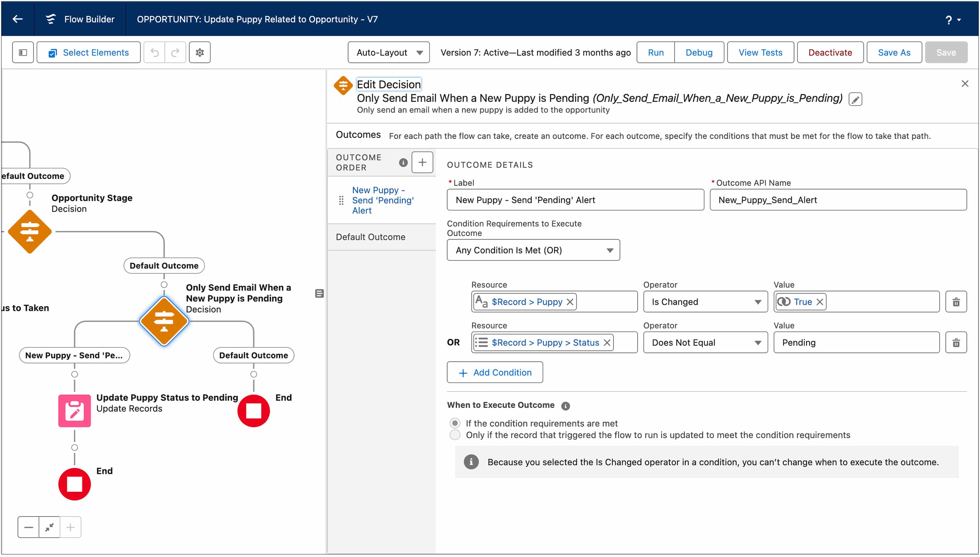980x557 pixels.
Task: Grab the outcome drag handle icon
Action: coord(341,200)
